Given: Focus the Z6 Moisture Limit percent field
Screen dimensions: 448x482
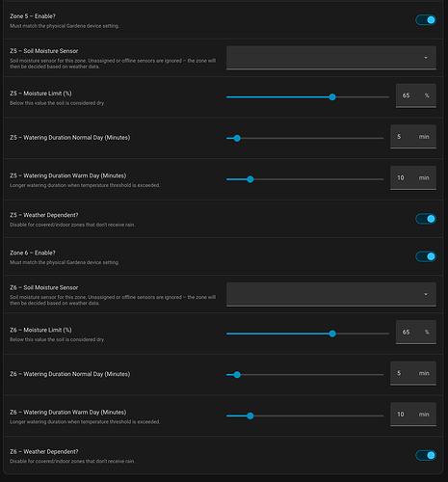Looking at the screenshot, I should [x=416, y=333].
